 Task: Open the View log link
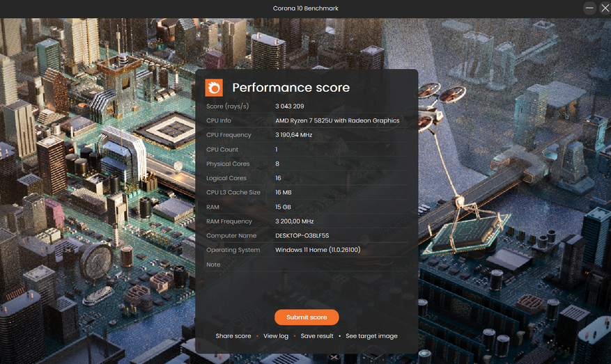(275, 336)
